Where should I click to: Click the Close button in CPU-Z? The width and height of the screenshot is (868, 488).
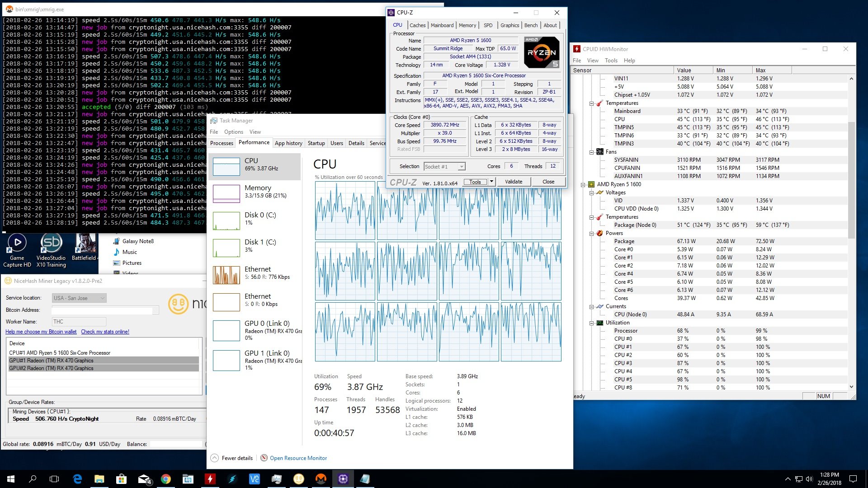pyautogui.click(x=548, y=182)
